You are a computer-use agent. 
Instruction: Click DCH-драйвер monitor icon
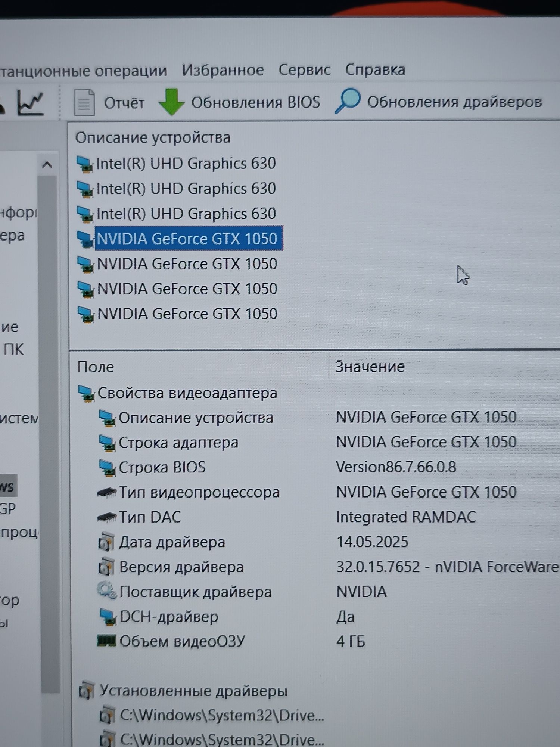tap(108, 617)
